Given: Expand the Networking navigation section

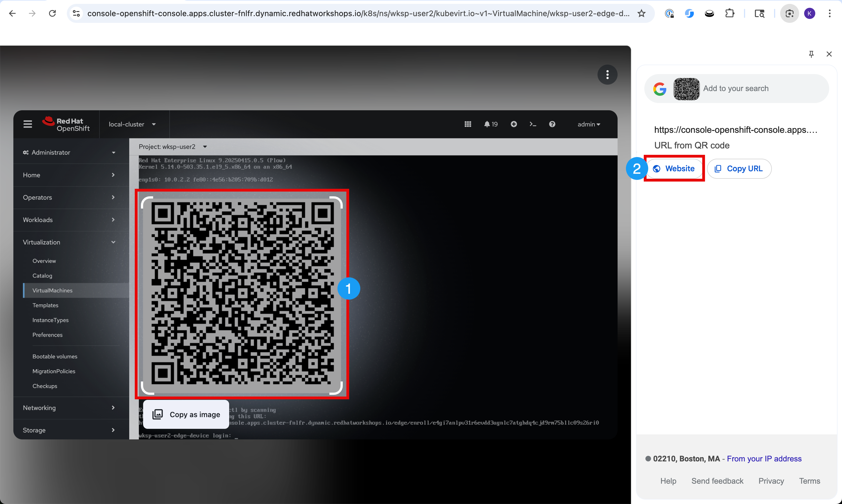Looking at the screenshot, I should pos(70,408).
